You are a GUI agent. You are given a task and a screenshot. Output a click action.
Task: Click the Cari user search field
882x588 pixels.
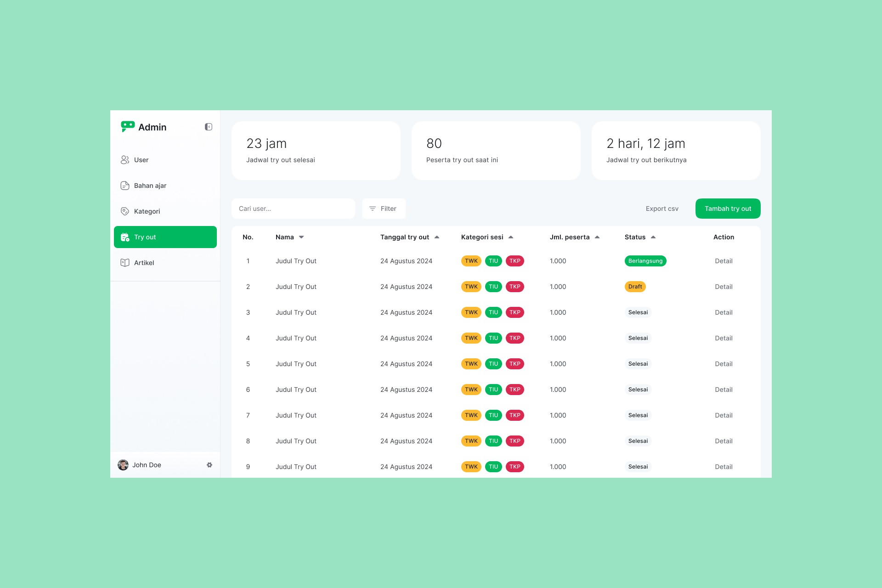click(293, 209)
